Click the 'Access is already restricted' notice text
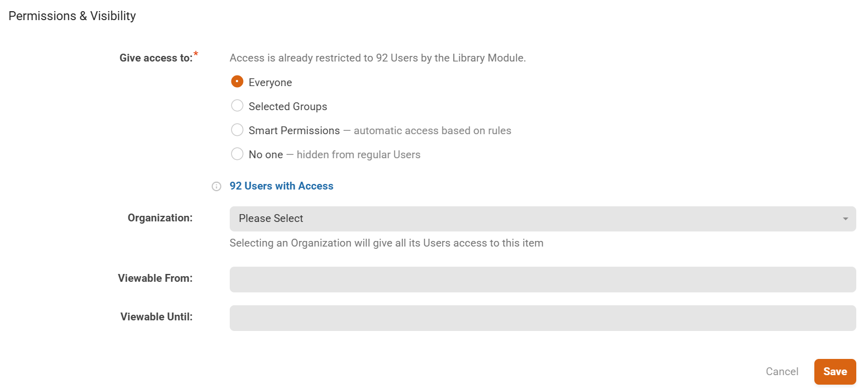 pos(378,58)
